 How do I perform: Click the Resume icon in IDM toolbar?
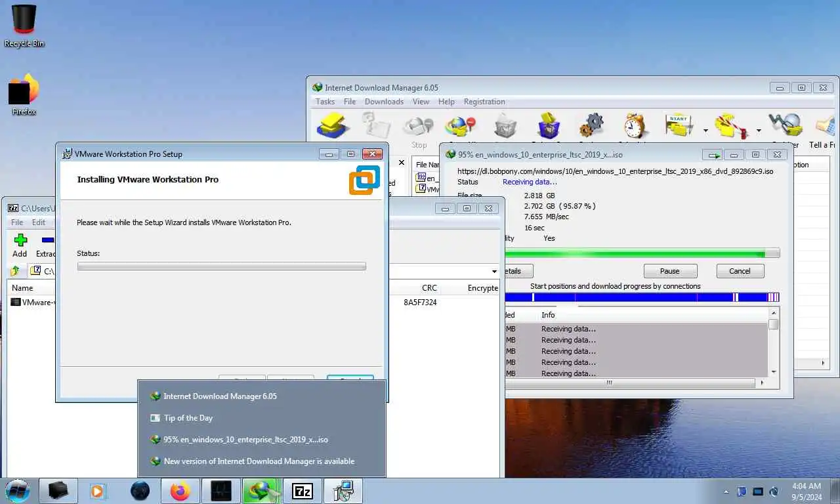376,125
